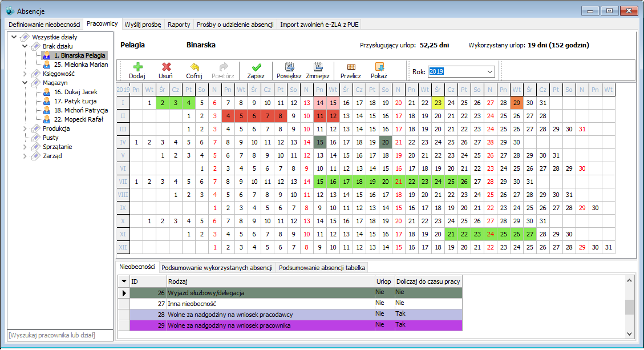Select month II row header
Viewport: 644px width, 350px height.
click(x=123, y=116)
